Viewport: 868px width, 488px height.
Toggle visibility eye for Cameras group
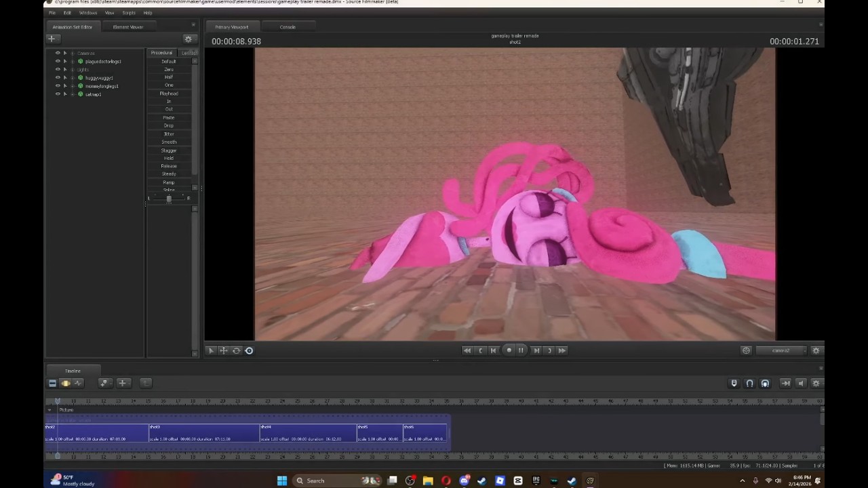click(58, 53)
